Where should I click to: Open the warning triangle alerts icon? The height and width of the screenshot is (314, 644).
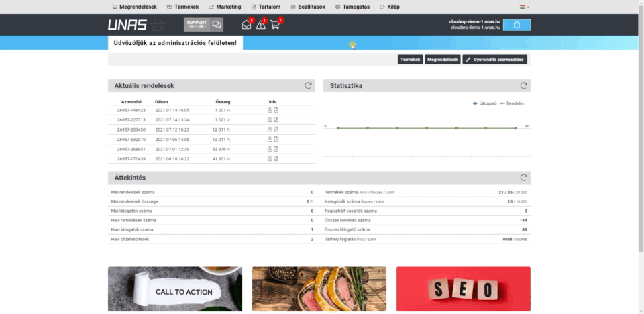(x=261, y=25)
